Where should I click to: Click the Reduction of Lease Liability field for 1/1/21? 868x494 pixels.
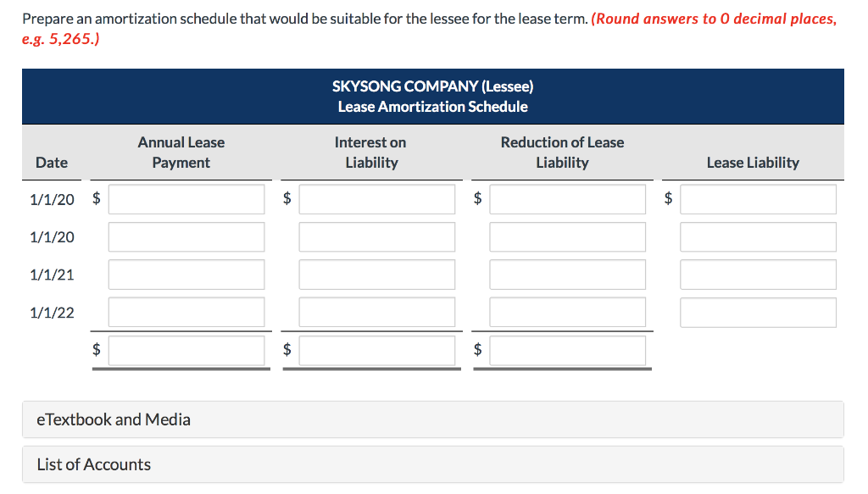[566, 274]
